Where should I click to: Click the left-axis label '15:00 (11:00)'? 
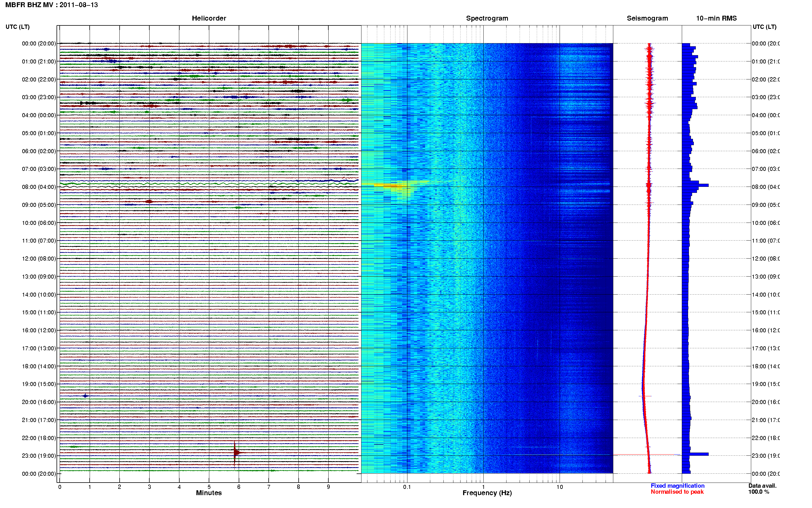tap(39, 313)
